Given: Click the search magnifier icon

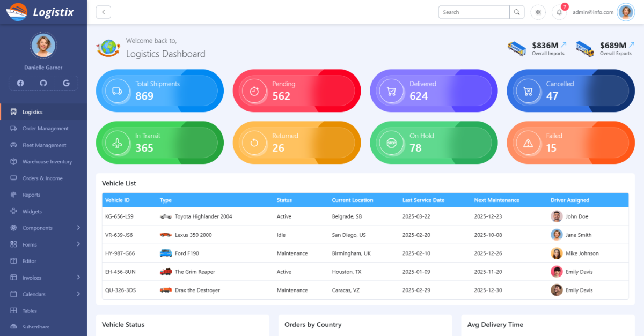Looking at the screenshot, I should click(517, 12).
